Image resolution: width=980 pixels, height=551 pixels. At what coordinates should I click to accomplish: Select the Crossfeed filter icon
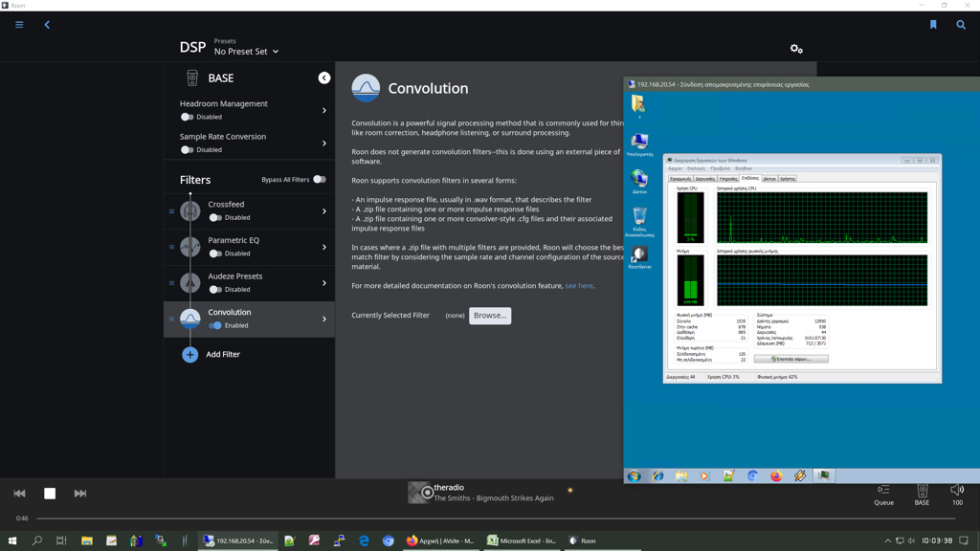[x=190, y=211]
